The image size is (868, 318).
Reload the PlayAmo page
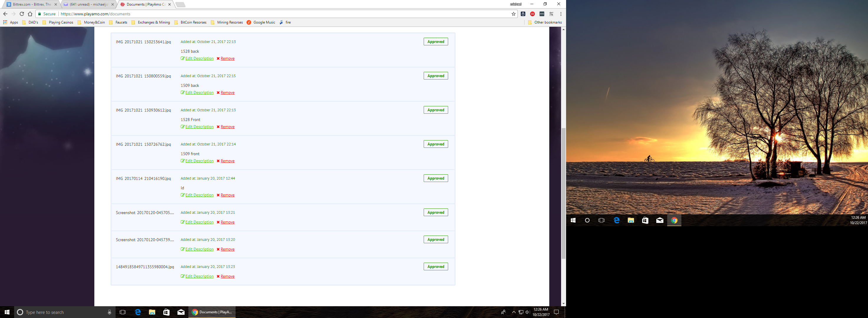22,14
